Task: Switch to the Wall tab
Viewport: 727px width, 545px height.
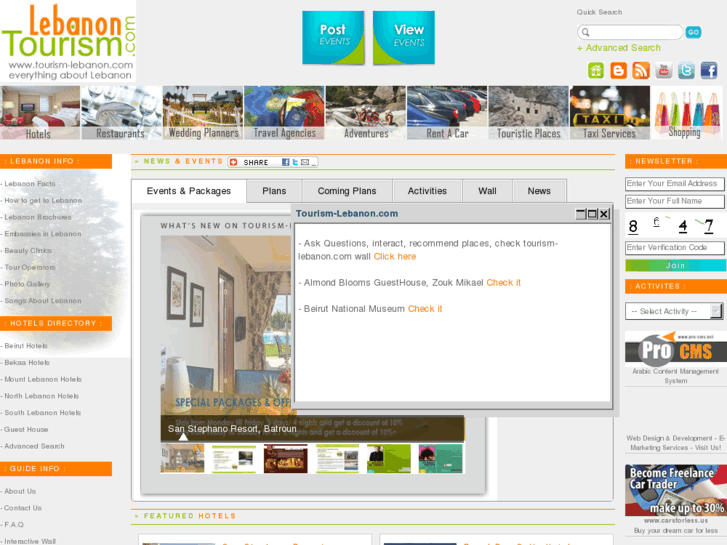Action: (x=487, y=191)
